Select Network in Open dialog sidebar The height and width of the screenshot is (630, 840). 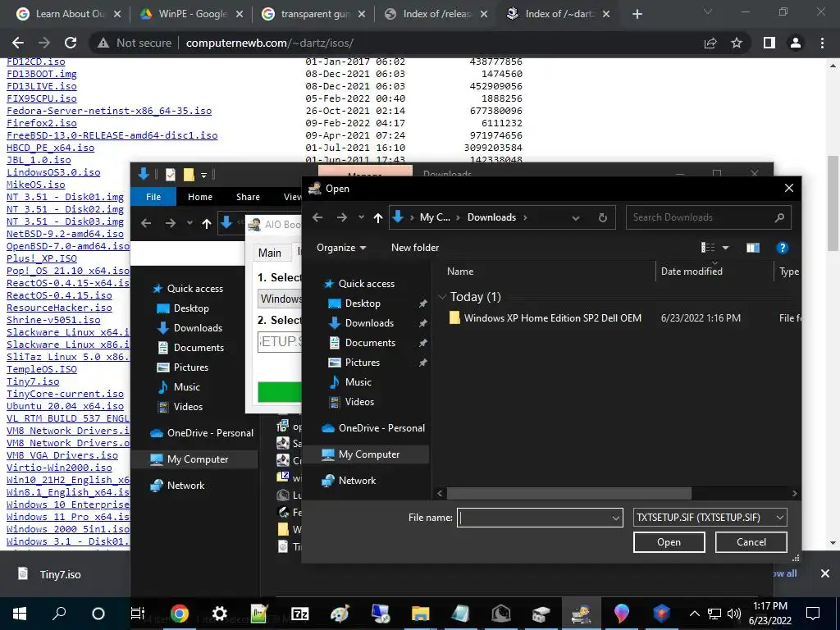click(x=357, y=481)
